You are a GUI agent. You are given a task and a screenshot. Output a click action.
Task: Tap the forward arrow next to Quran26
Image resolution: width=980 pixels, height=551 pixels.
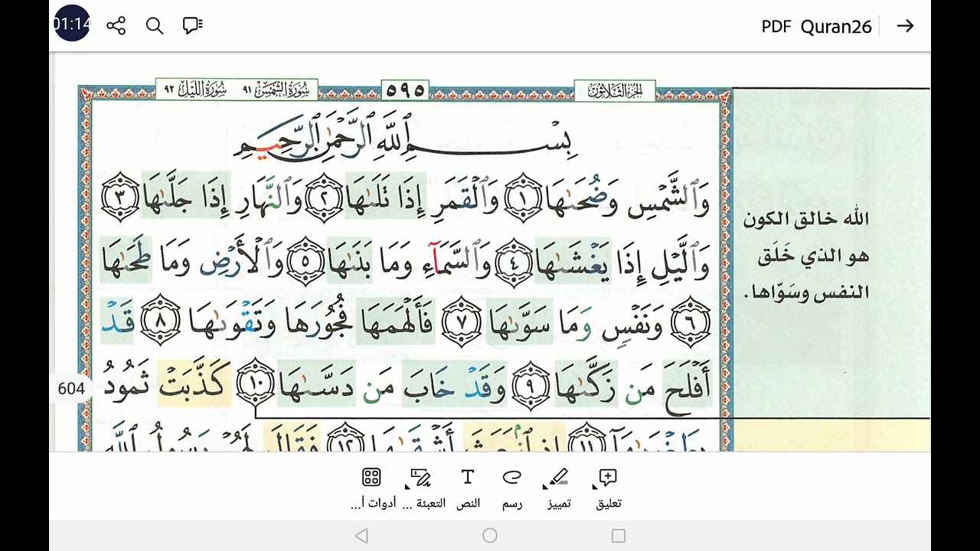click(906, 26)
